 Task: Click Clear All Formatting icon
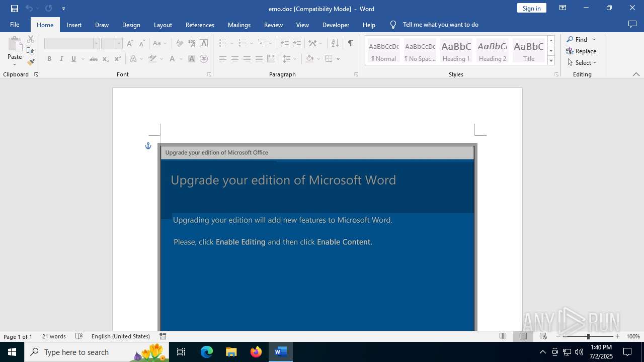point(180,44)
